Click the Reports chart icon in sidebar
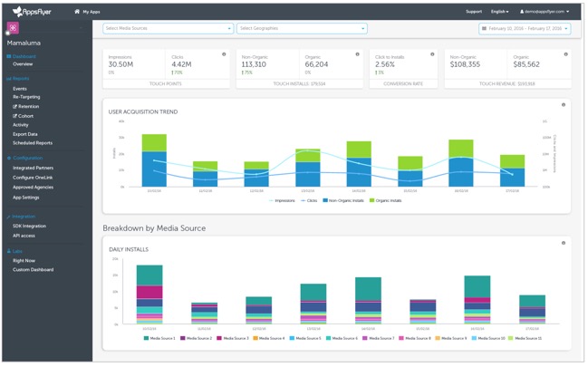This screenshot has width=588, height=367. click(x=9, y=79)
